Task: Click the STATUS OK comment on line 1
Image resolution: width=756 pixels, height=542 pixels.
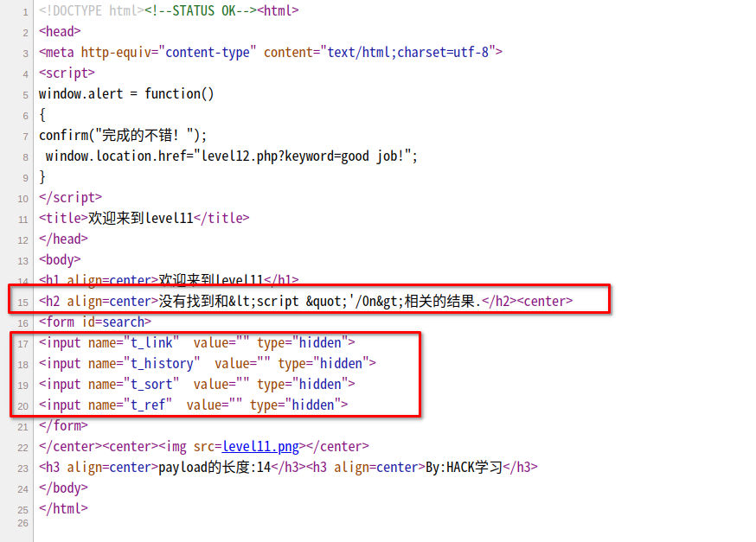Action: (201, 10)
